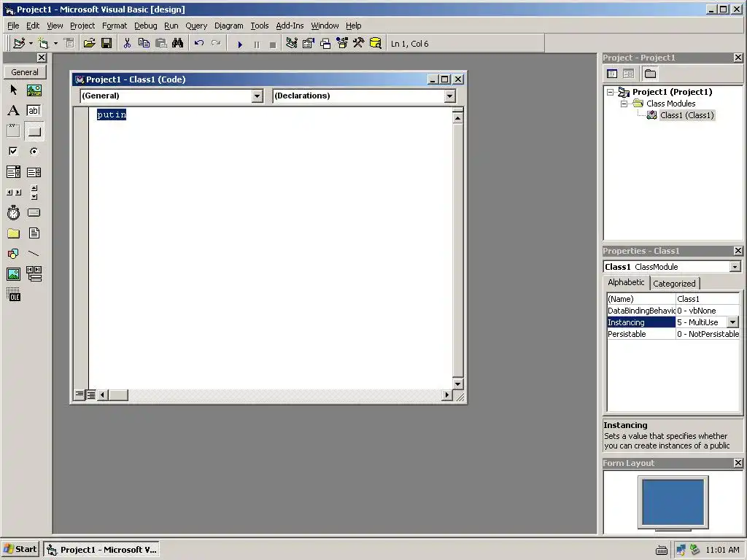Select the TextBox control tool

click(x=34, y=111)
